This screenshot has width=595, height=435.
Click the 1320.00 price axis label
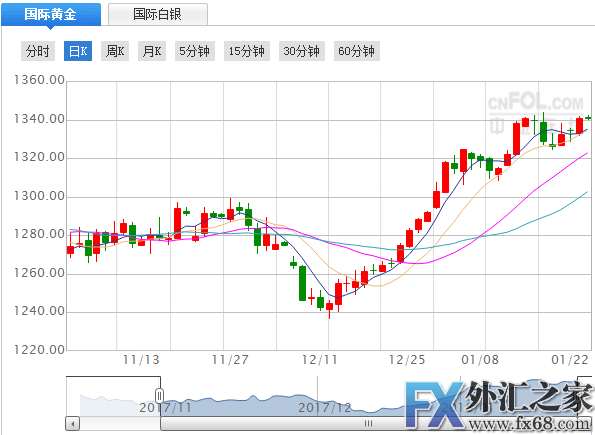pos(39,157)
